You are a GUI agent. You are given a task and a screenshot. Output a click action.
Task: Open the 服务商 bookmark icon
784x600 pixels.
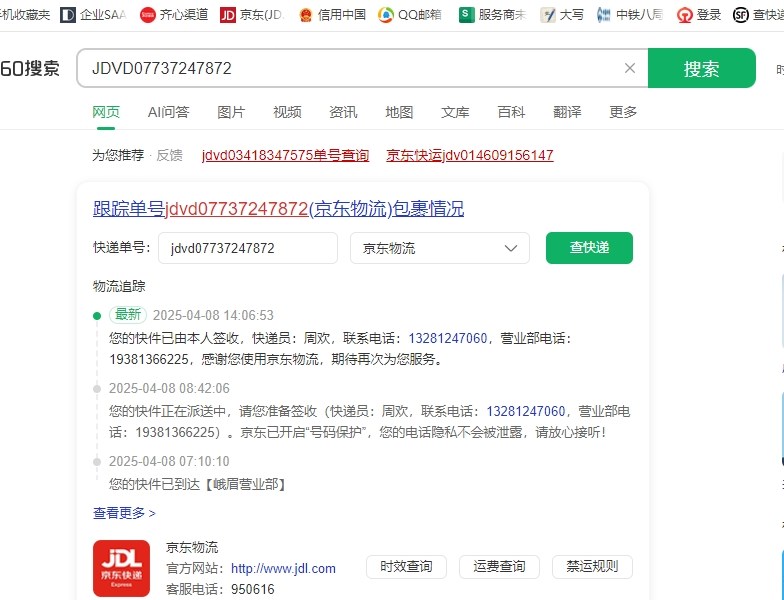coord(466,15)
